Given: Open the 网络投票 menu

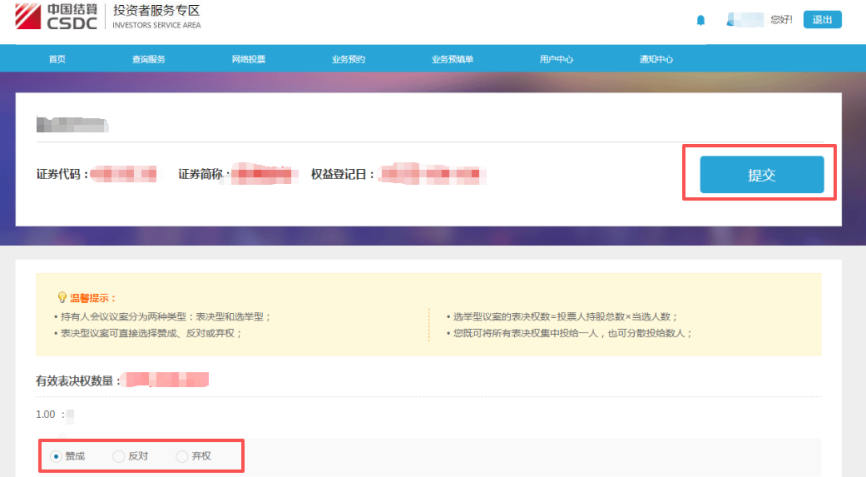Looking at the screenshot, I should [x=248, y=59].
